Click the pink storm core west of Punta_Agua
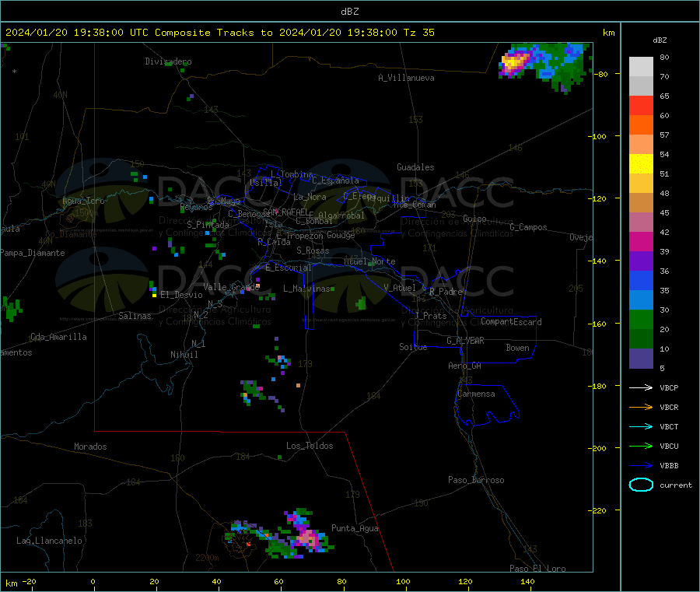700x592 pixels. 309,538
